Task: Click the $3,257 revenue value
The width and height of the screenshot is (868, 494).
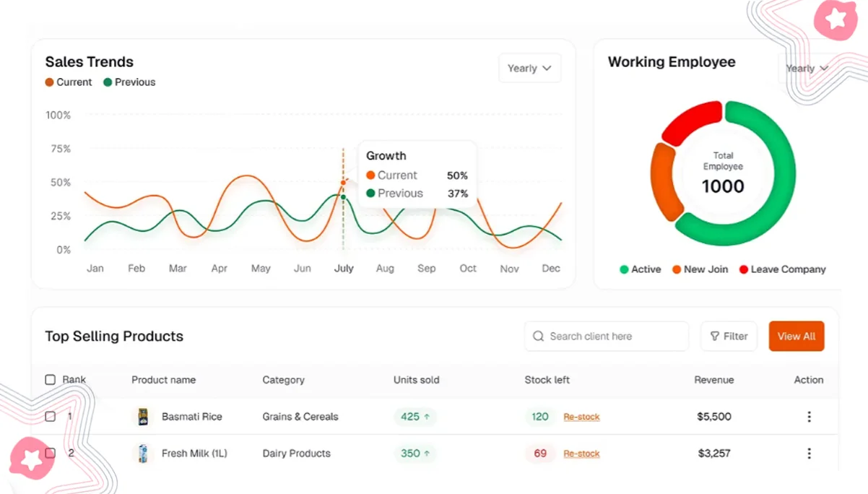Action: pos(714,454)
